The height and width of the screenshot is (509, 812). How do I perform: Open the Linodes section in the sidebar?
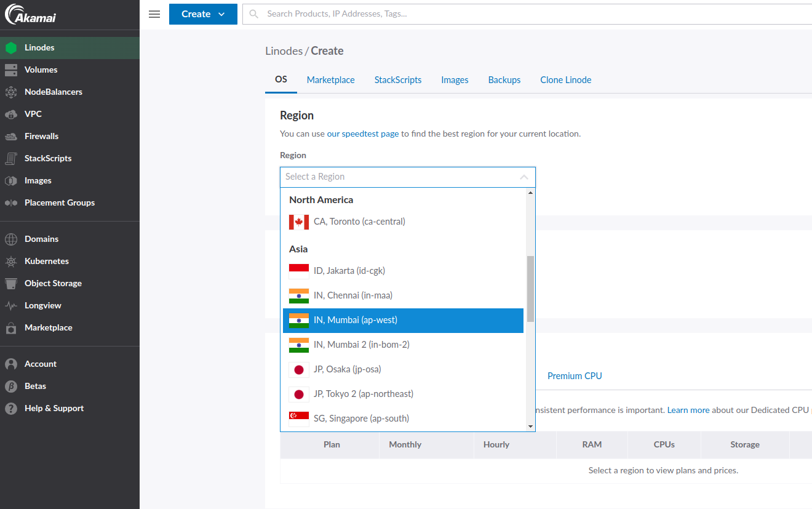[40, 47]
